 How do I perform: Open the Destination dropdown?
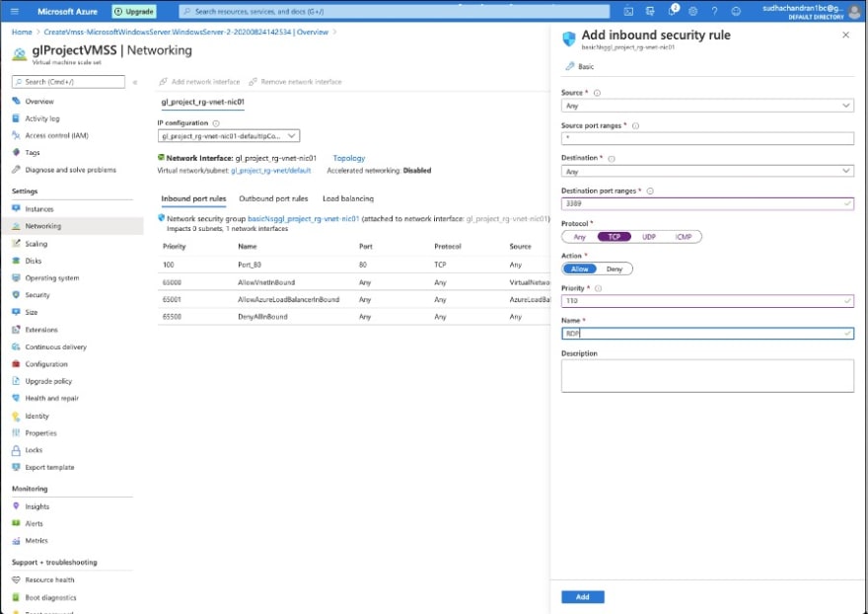(707, 171)
